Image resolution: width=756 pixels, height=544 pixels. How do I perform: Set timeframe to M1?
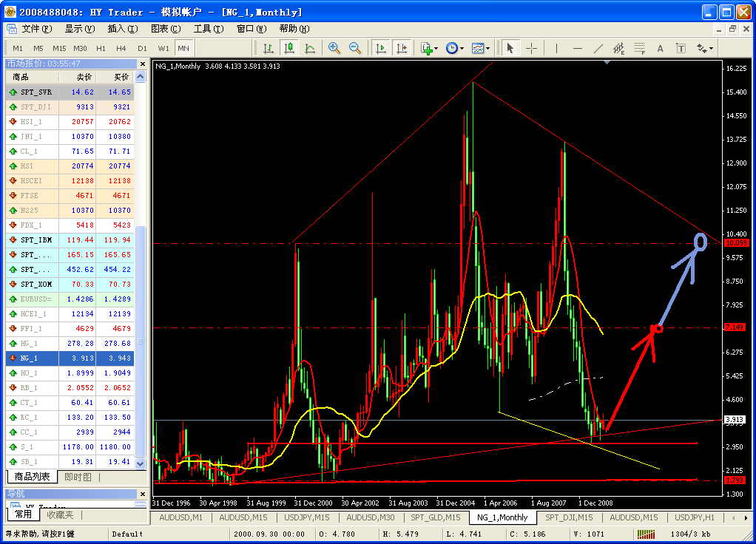[18, 48]
